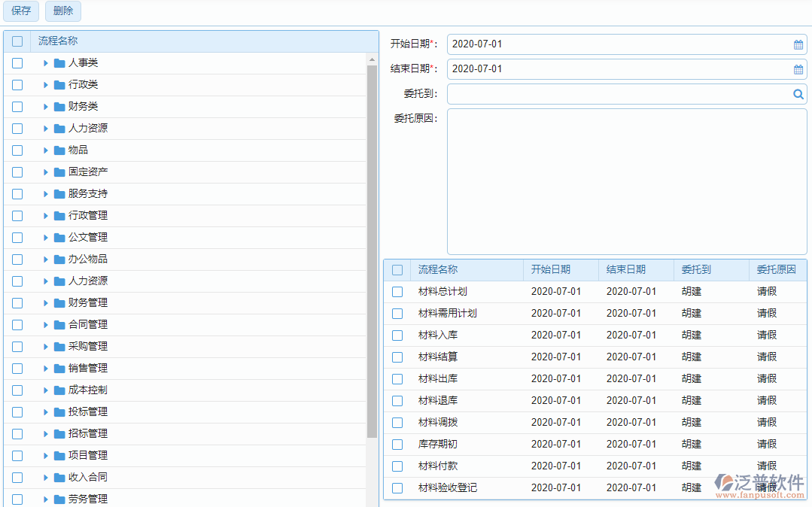The height and width of the screenshot is (507, 812).
Task: Click the 删除 button
Action: 63,11
